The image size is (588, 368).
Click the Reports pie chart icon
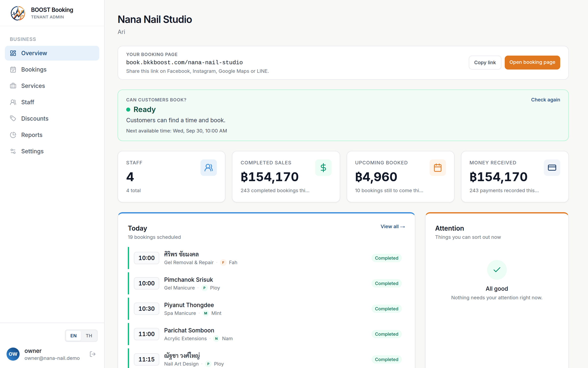click(x=13, y=135)
